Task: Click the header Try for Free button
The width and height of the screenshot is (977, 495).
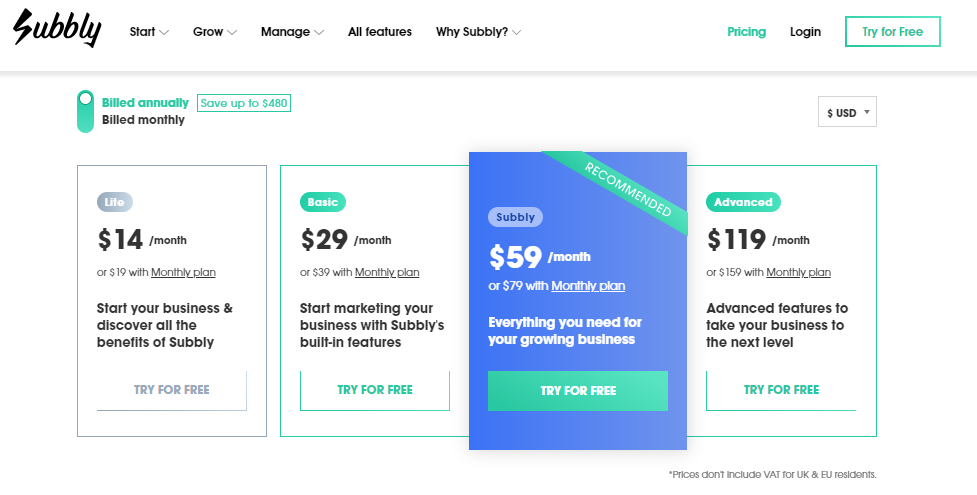Action: [x=892, y=32]
